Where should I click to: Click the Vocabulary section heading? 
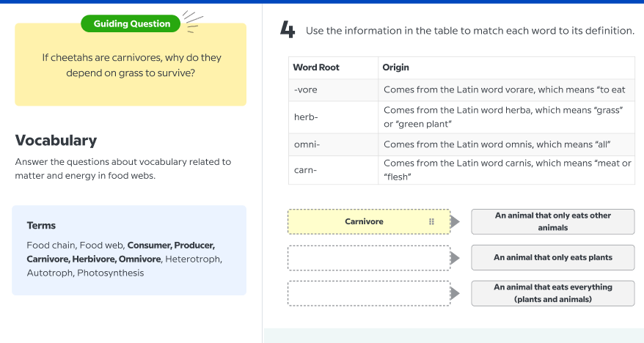tap(56, 140)
